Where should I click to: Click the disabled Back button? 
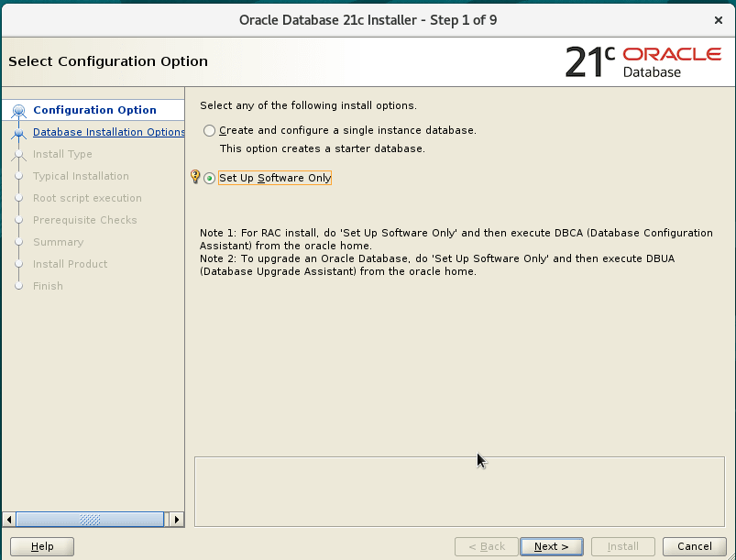(487, 546)
